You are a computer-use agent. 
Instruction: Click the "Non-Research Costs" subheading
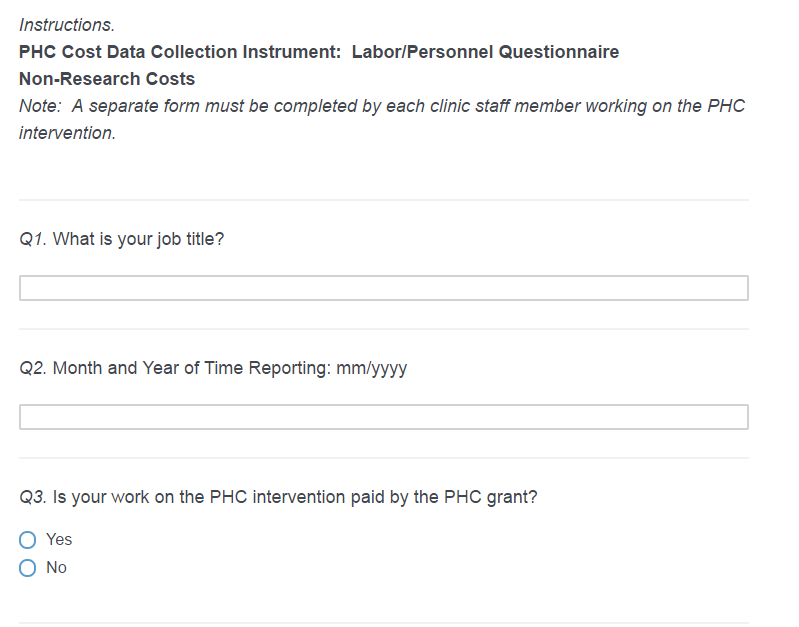(107, 79)
